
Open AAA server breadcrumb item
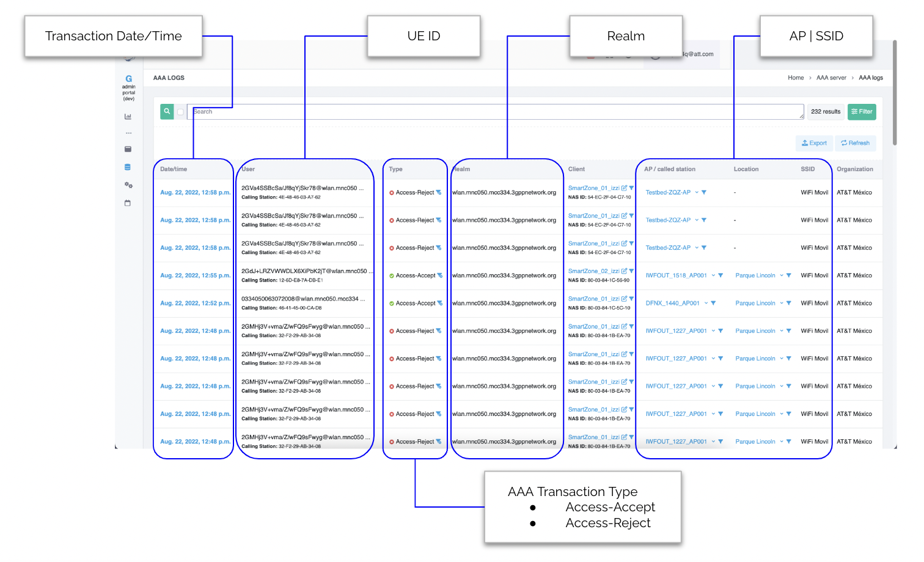(x=831, y=78)
